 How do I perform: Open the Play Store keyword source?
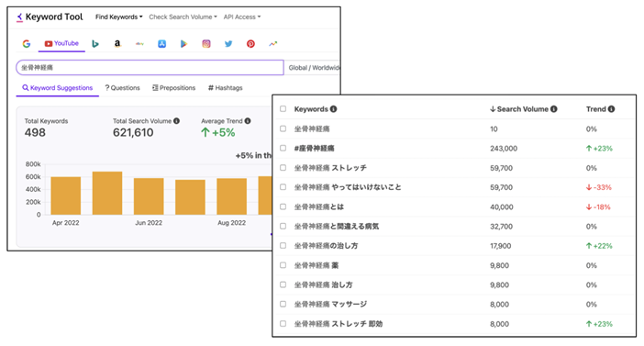pyautogui.click(x=183, y=43)
